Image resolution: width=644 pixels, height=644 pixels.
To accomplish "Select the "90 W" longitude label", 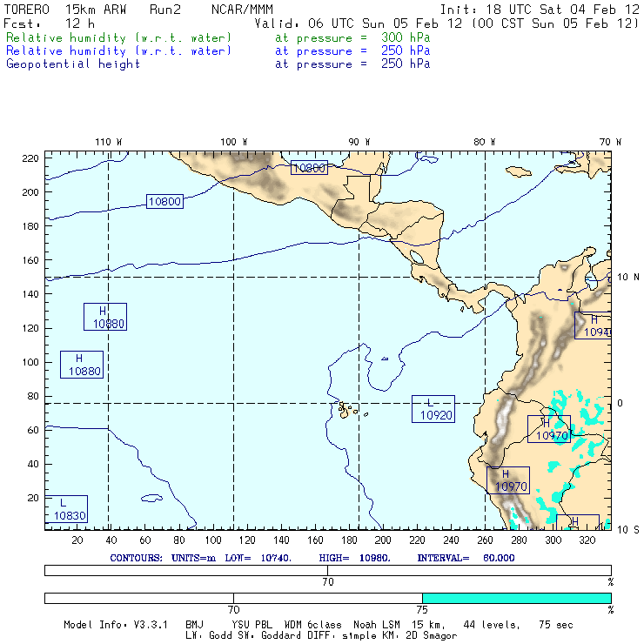I will click(x=359, y=142).
